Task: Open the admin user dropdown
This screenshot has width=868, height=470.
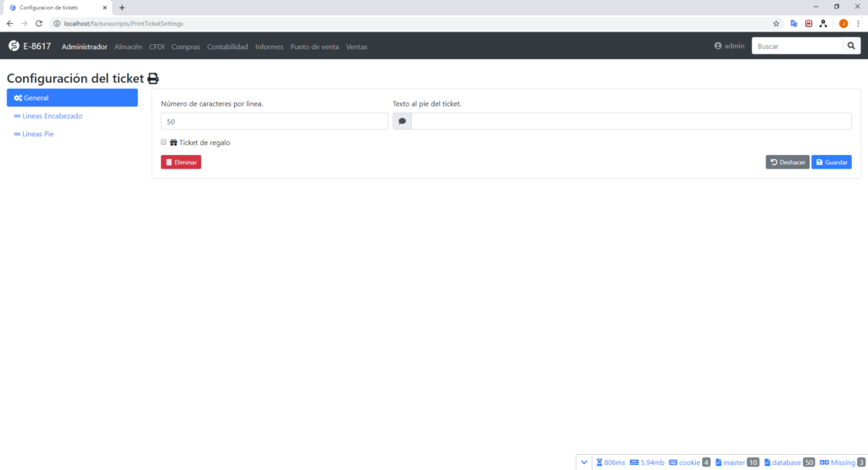Action: (729, 46)
